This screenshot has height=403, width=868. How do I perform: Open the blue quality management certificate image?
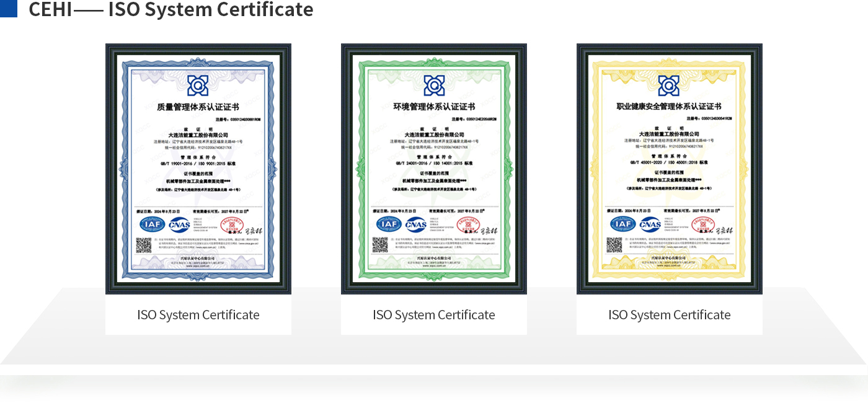coord(198,169)
